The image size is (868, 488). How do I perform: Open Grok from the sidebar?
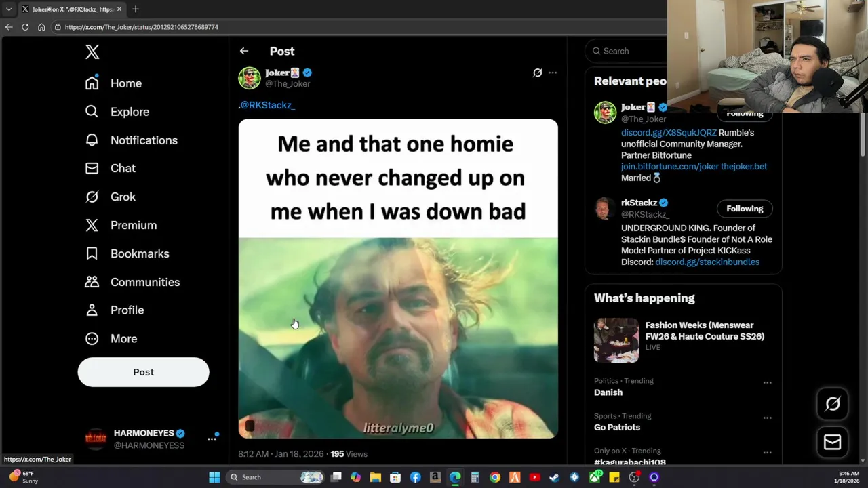click(x=110, y=197)
